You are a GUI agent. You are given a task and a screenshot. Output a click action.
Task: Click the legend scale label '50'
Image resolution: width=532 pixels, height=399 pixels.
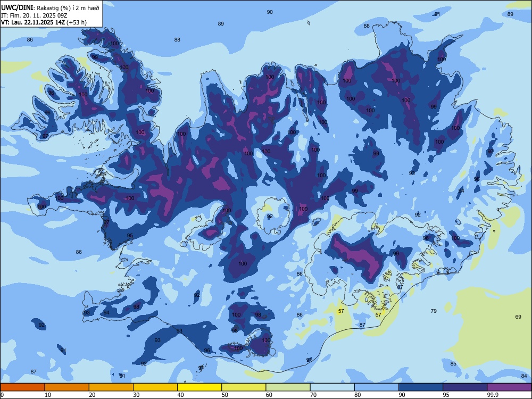click(225, 395)
